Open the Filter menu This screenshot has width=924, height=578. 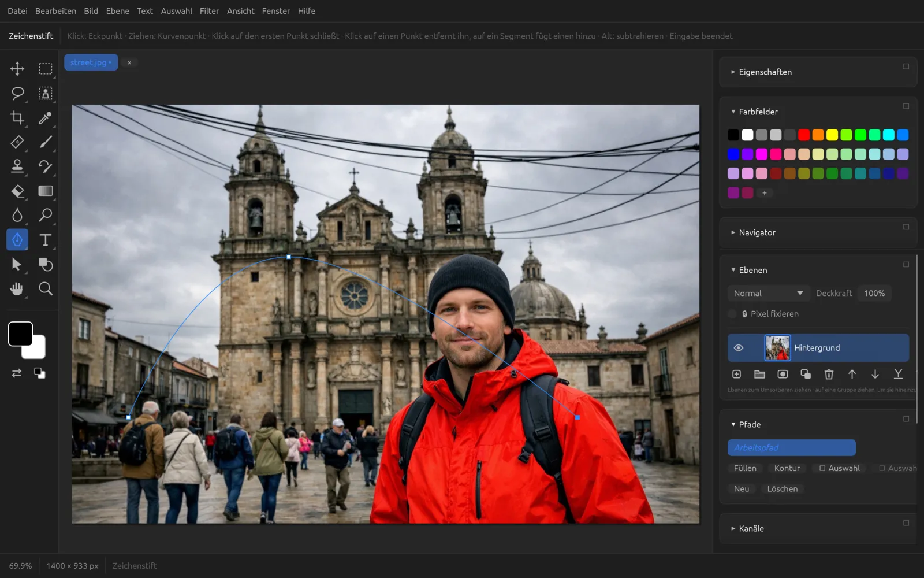tap(209, 11)
